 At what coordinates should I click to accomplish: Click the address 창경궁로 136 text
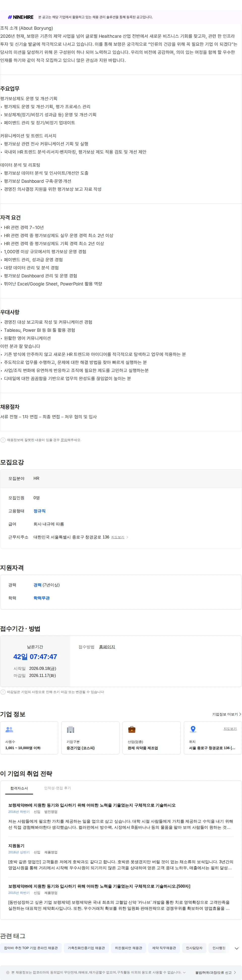click(71, 537)
